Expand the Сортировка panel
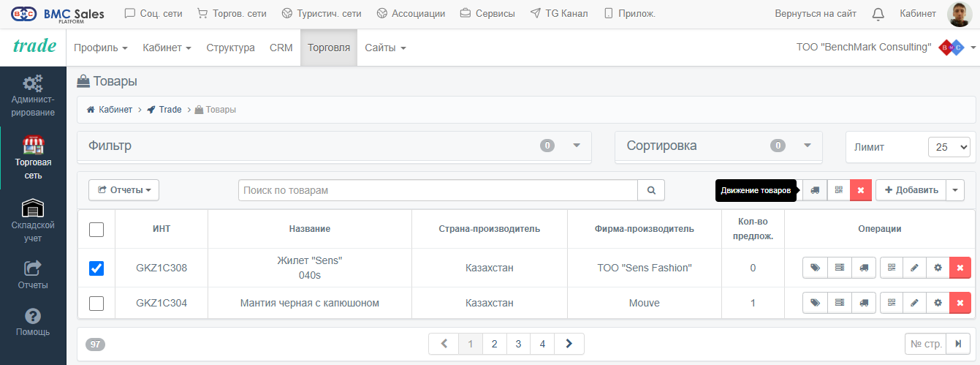Image resolution: width=980 pixels, height=365 pixels. coord(808,146)
